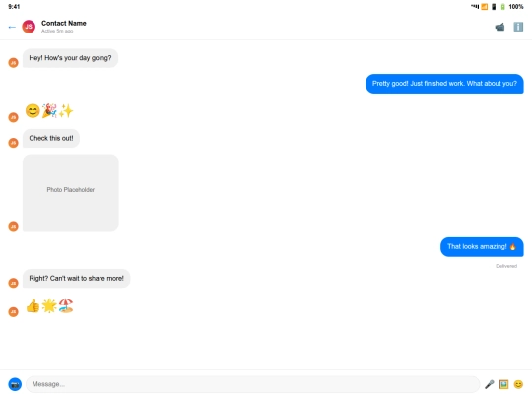Click the "Right? Can't wait to share more!" bubble
532x399 pixels.
pos(76,279)
